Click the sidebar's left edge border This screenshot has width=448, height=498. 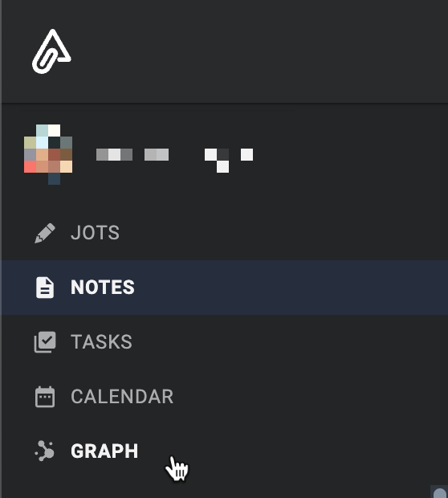[x=1, y=249]
